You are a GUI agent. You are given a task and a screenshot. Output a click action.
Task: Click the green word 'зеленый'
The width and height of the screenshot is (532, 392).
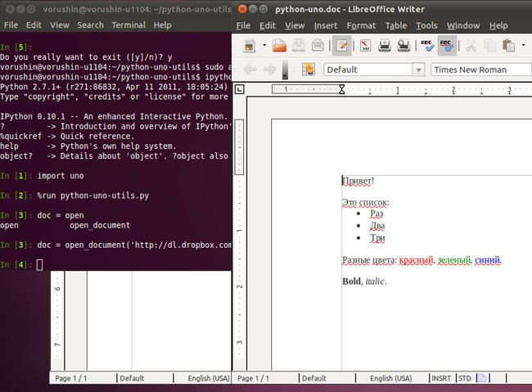tap(454, 260)
